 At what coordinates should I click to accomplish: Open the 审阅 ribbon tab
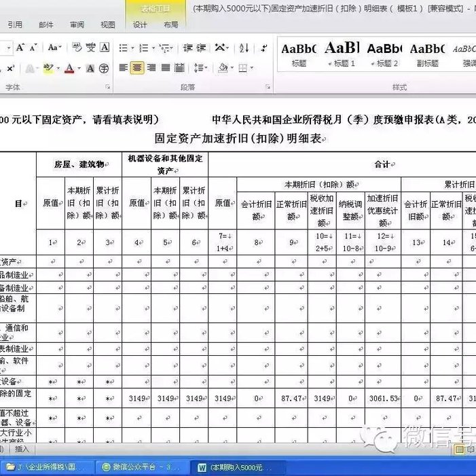[77, 24]
